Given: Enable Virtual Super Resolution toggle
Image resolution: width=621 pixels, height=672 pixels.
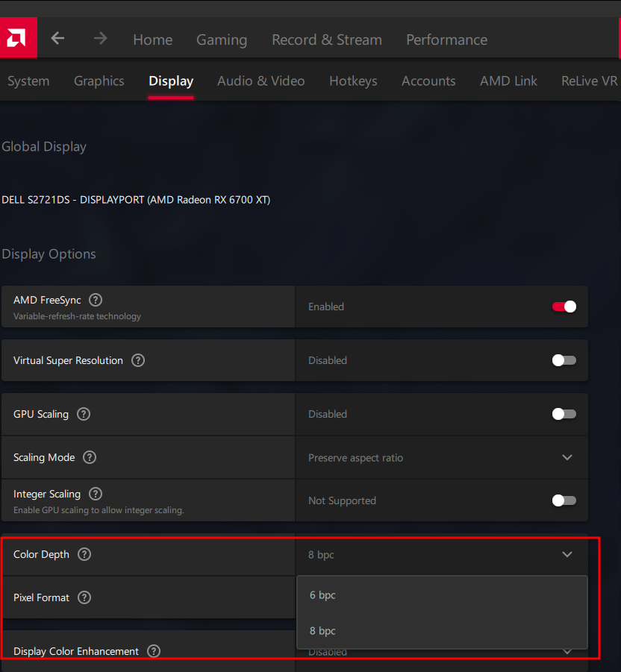Looking at the screenshot, I should tap(564, 360).
